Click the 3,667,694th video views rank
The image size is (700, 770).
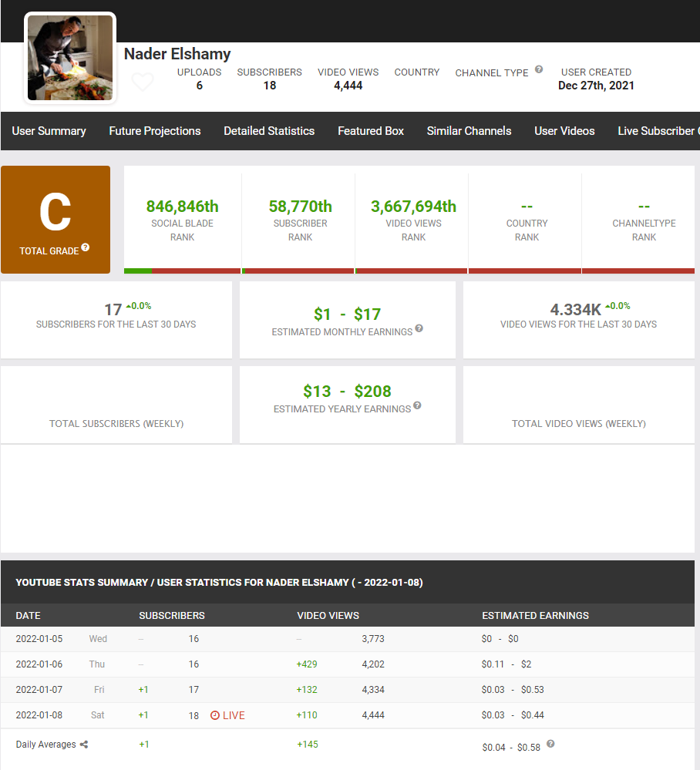tap(414, 207)
